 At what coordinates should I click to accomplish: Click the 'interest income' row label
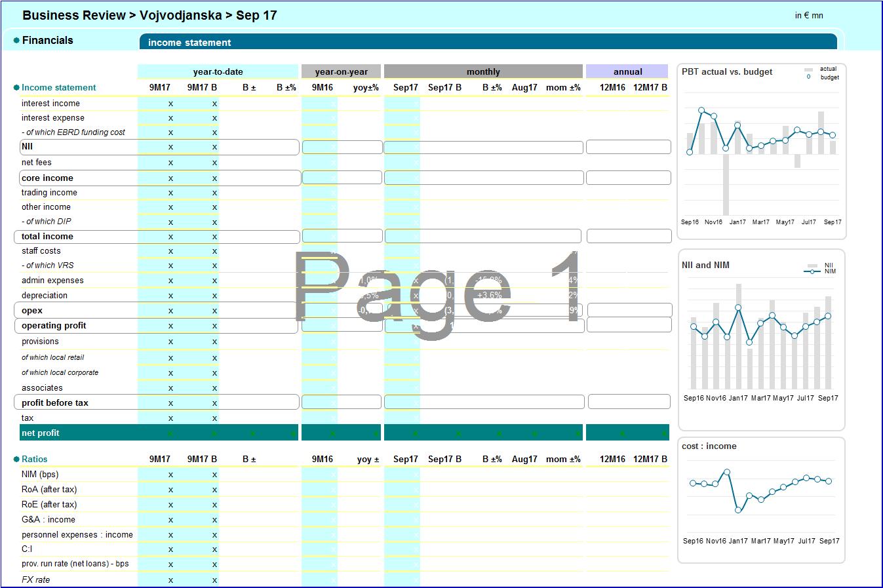pyautogui.click(x=50, y=103)
